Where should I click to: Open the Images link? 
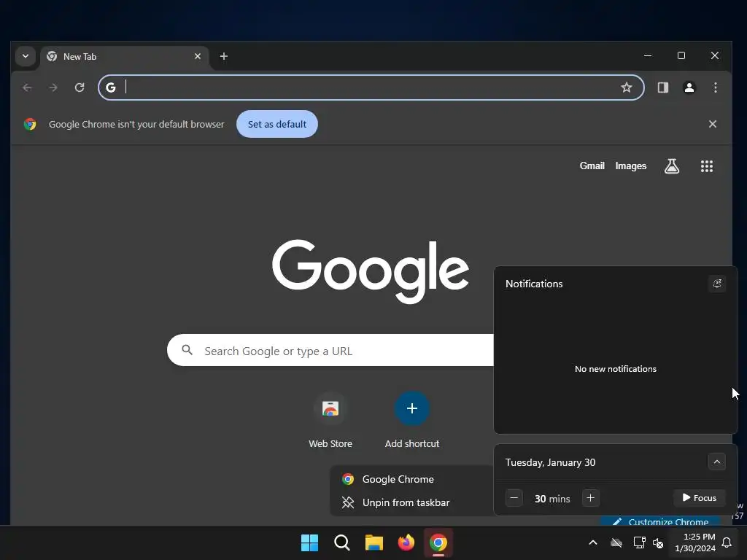point(631,166)
